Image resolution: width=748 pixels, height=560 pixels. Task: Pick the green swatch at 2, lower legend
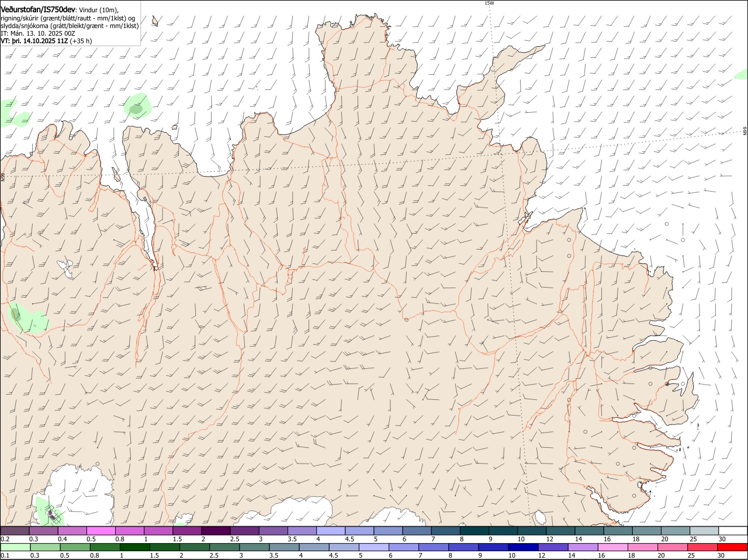coord(195,547)
